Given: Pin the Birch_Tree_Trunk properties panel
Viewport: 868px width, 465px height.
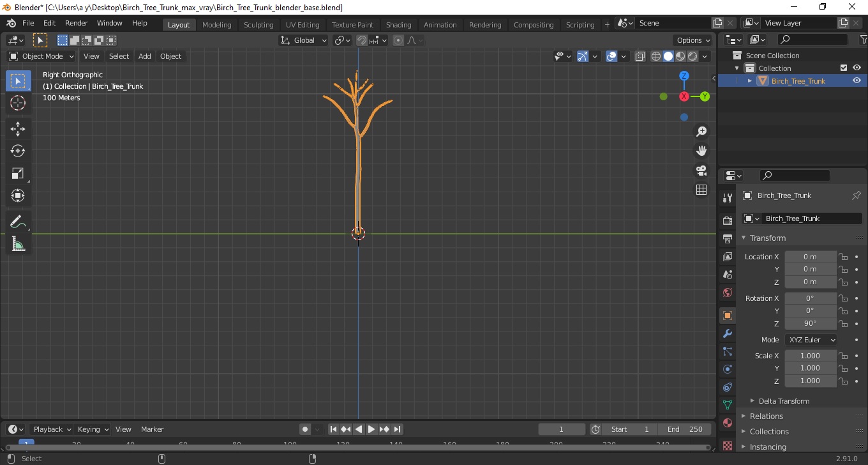Looking at the screenshot, I should pyautogui.click(x=857, y=195).
